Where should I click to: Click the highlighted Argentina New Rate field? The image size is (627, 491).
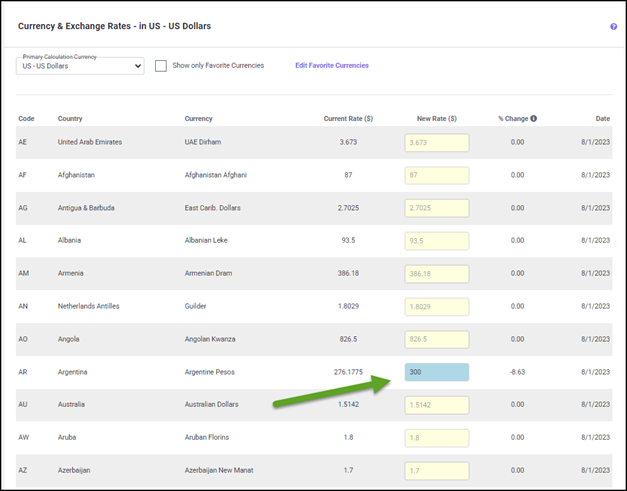point(437,372)
